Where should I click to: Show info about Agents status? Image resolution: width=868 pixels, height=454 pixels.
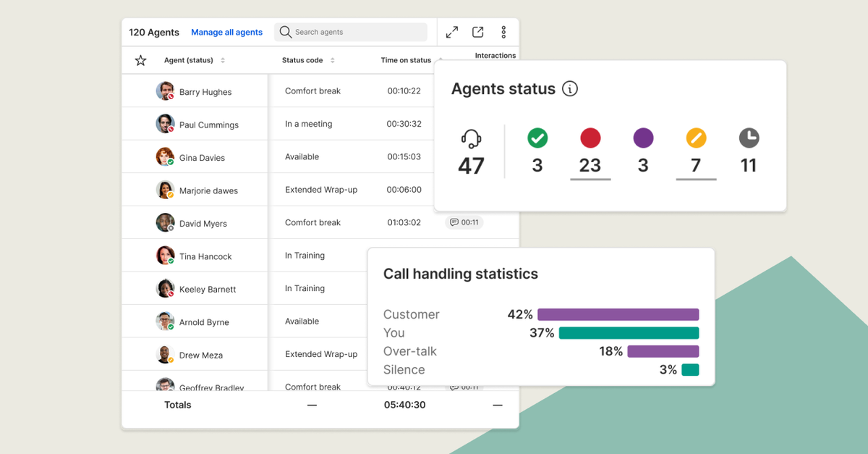tap(570, 89)
